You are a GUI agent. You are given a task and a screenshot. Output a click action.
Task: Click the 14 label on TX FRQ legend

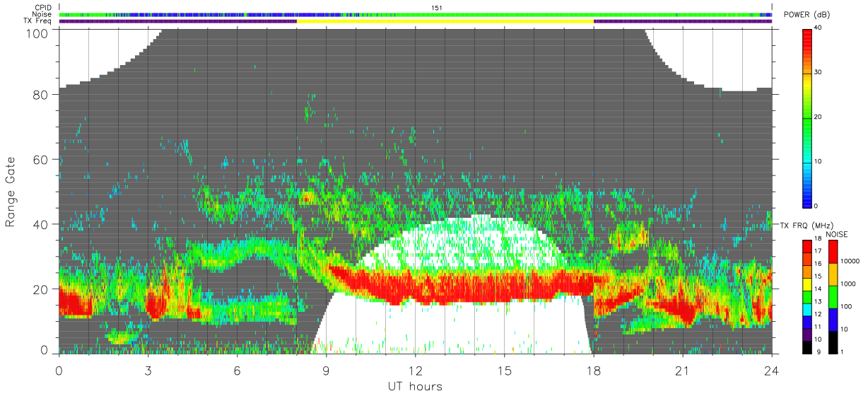[819, 289]
